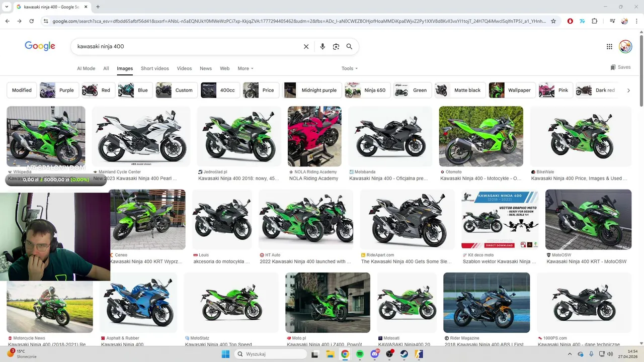Reload the page
The width and height of the screenshot is (644, 362).
(31, 21)
